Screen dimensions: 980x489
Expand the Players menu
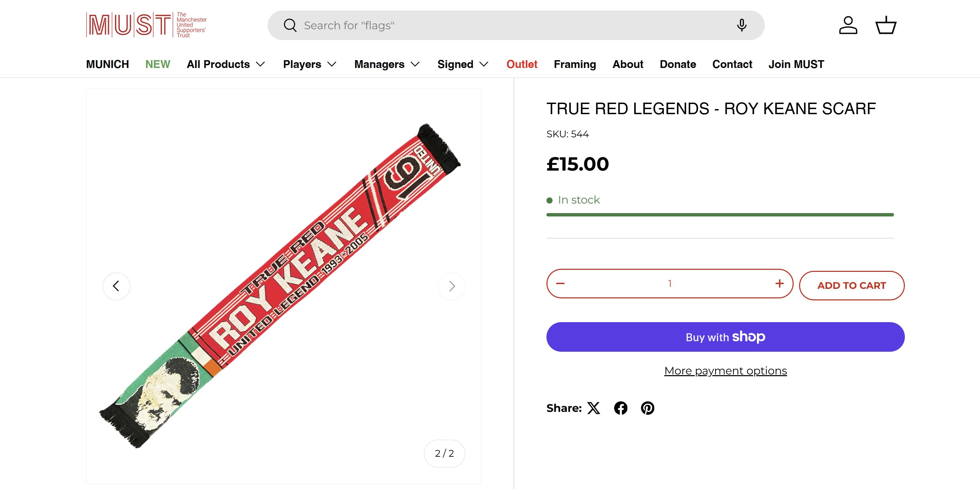point(310,64)
